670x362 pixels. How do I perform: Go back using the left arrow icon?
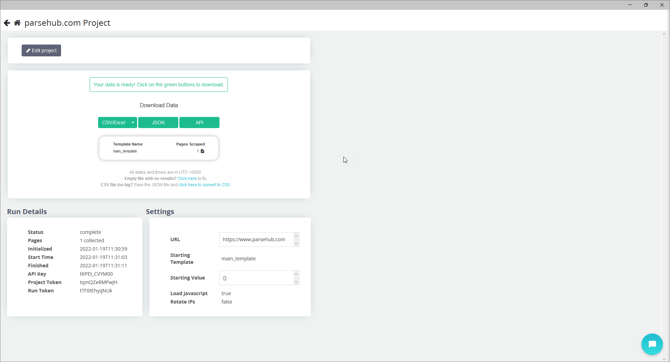click(x=7, y=23)
